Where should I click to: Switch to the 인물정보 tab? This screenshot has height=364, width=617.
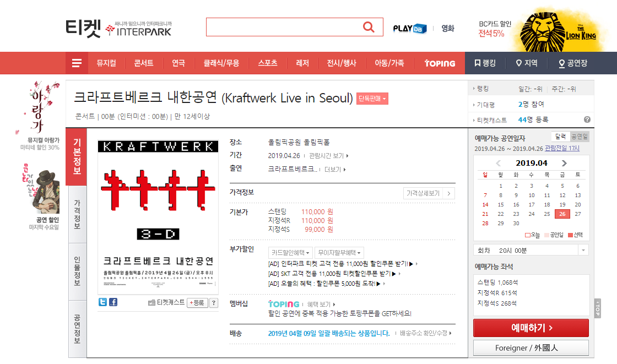pos(77,271)
